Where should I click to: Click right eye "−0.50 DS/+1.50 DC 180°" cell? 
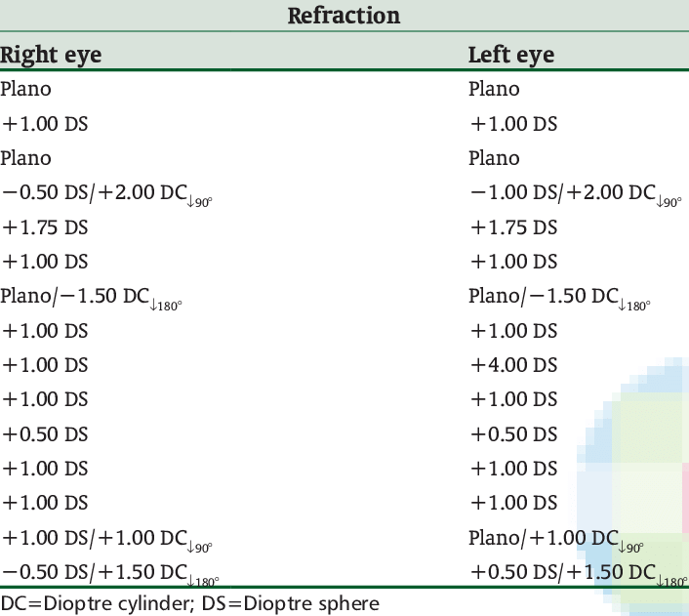tap(110, 575)
